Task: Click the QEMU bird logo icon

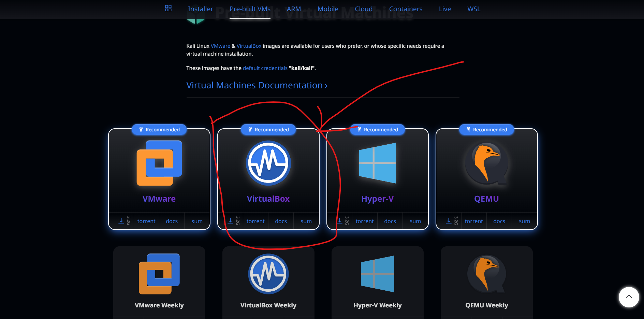Action: coord(487,163)
